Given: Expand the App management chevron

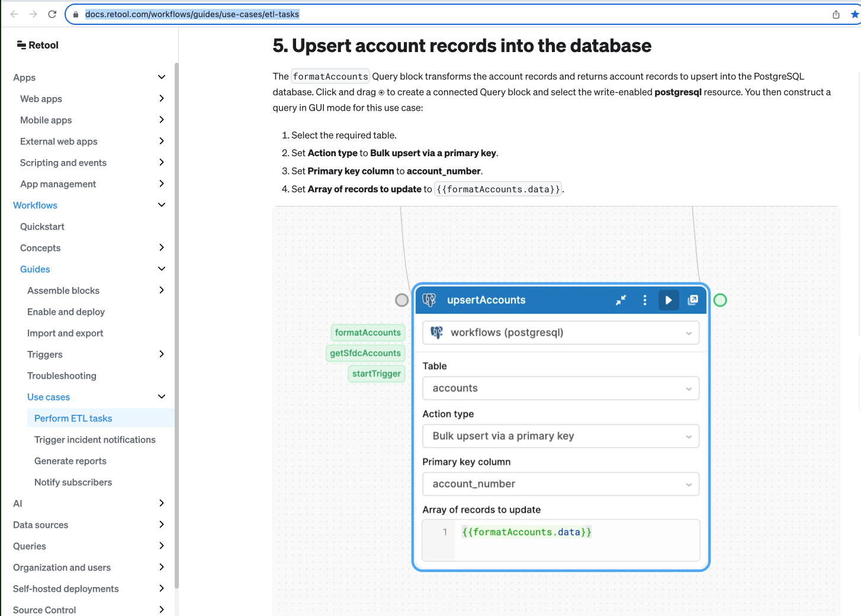Looking at the screenshot, I should pos(162,183).
